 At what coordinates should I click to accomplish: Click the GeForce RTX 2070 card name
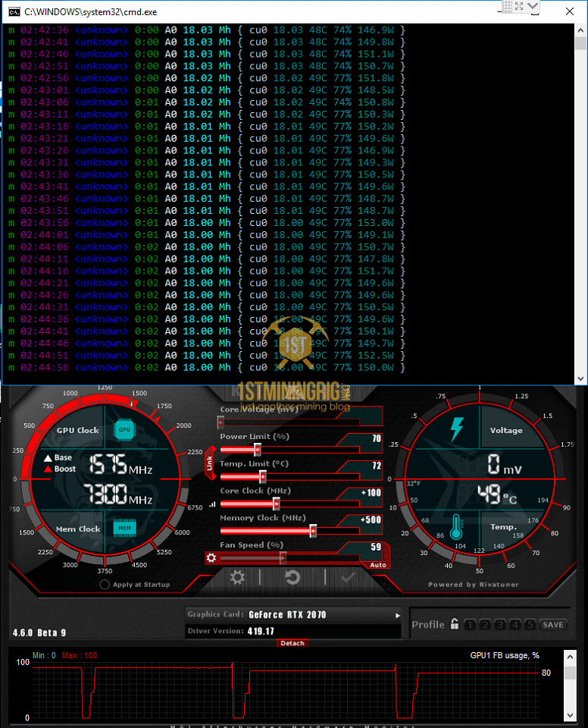pos(287,615)
